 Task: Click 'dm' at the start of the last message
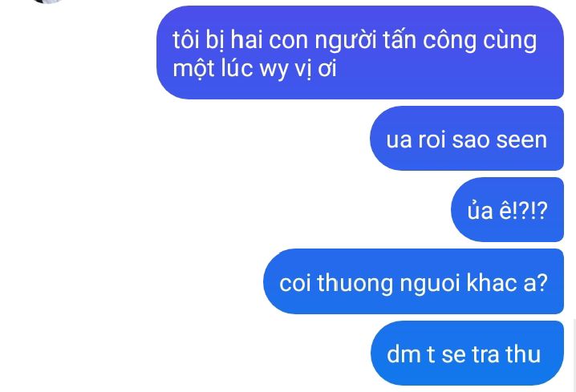tap(404, 354)
